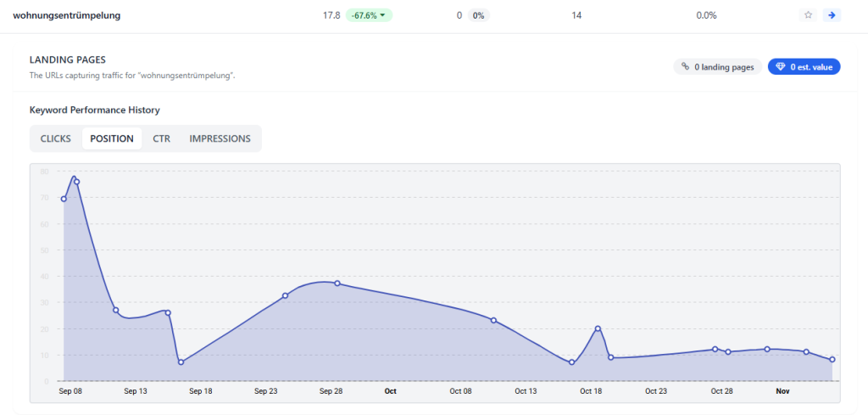Screen dimensions: 868x415
Task: Select the low data point just before Oct 18
Action: 571,362
